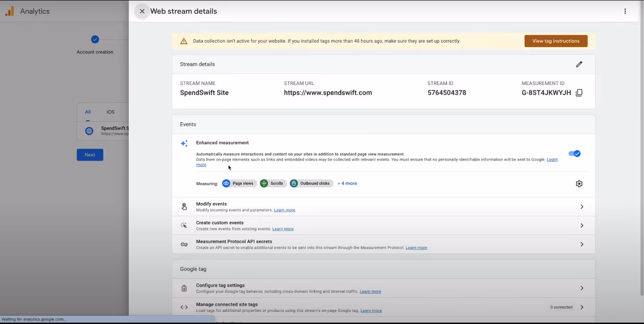Viewport: 644px width, 324px height.
Task: Select the iOS platform tab
Action: [x=110, y=112]
